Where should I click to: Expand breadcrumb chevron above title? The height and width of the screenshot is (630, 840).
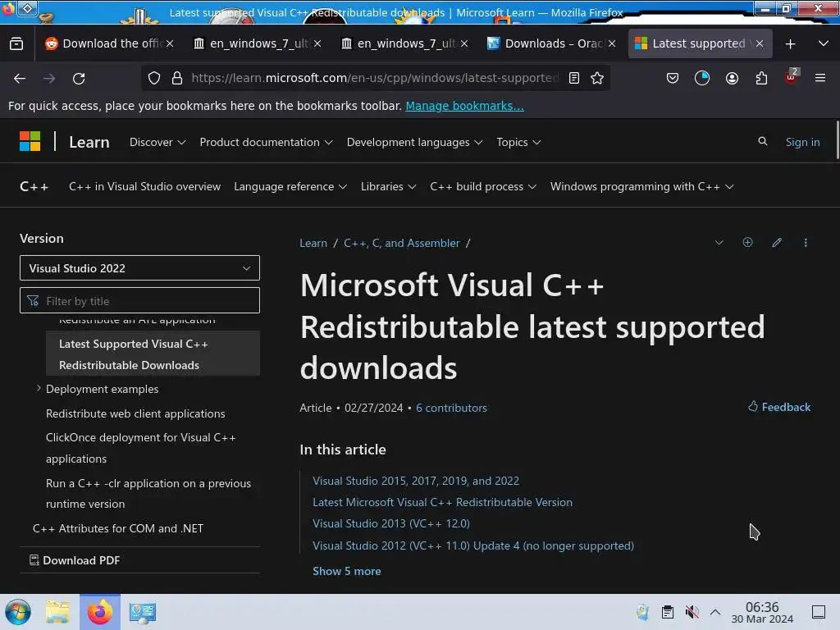719,243
